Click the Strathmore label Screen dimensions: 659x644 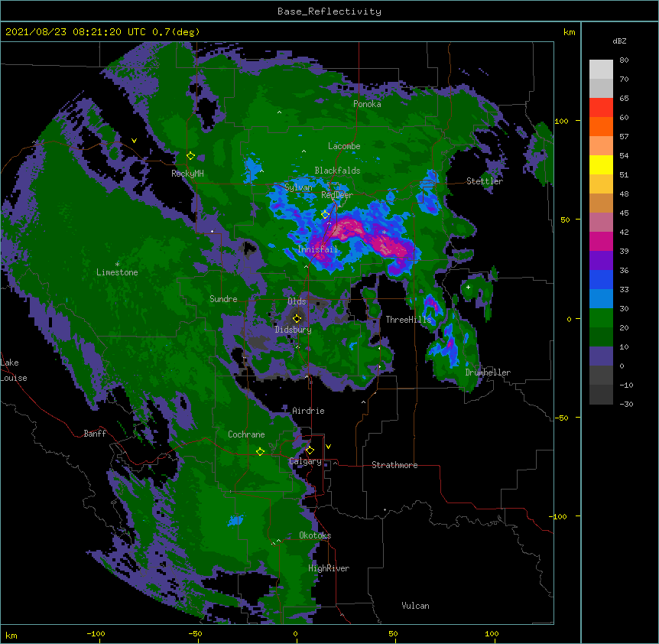(x=394, y=465)
